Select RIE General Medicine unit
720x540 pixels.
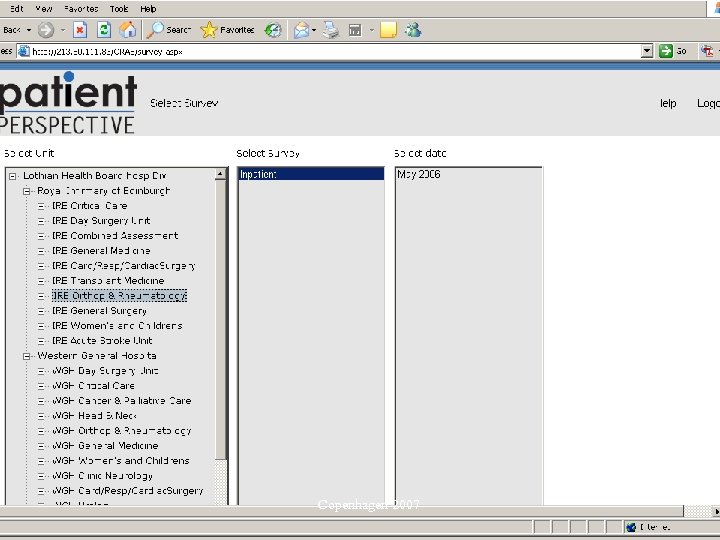pos(101,251)
